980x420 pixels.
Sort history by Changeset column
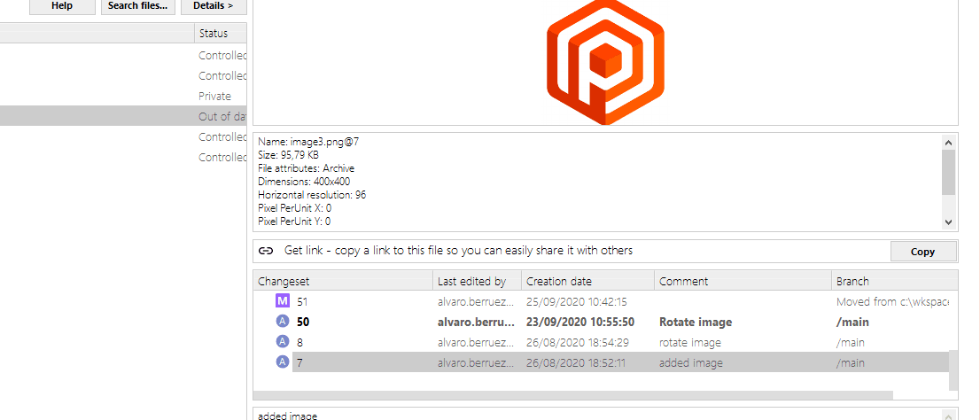(x=343, y=281)
